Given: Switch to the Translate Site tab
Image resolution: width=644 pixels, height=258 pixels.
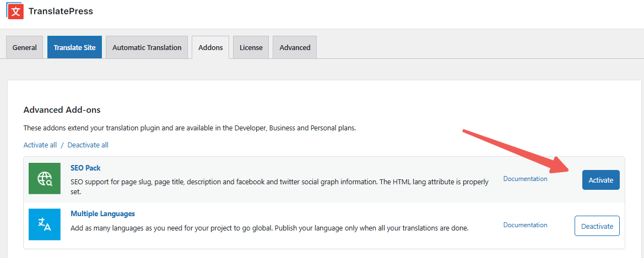Looking at the screenshot, I should tap(74, 47).
